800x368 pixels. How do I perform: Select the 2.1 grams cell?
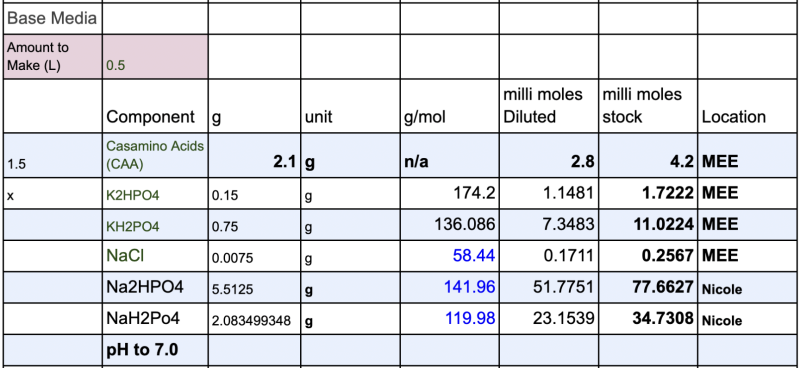(254, 156)
